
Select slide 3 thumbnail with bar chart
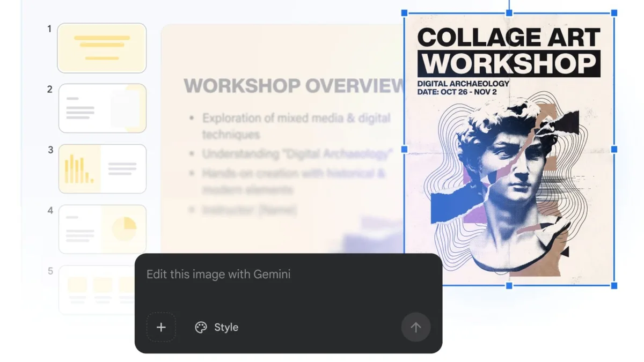(x=102, y=168)
